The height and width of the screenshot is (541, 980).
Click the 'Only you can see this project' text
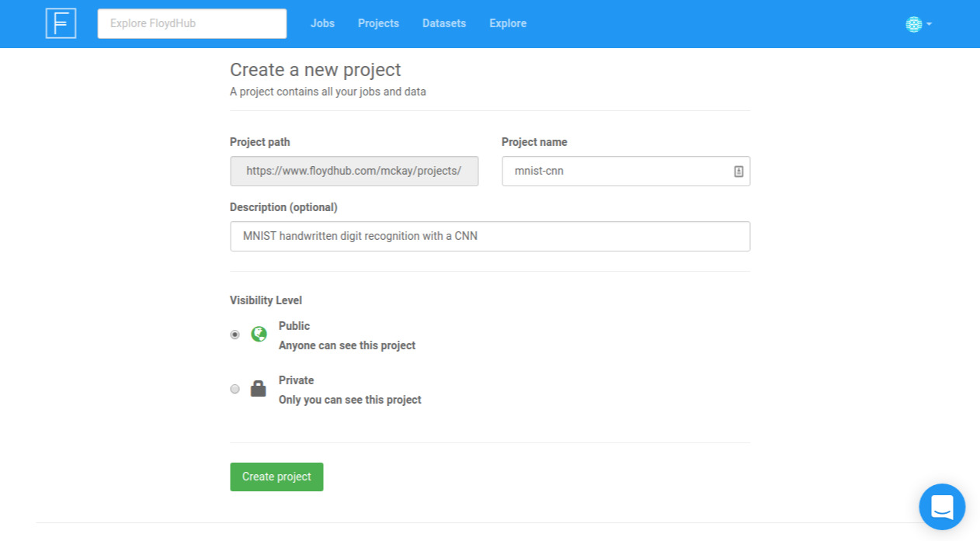coord(349,399)
